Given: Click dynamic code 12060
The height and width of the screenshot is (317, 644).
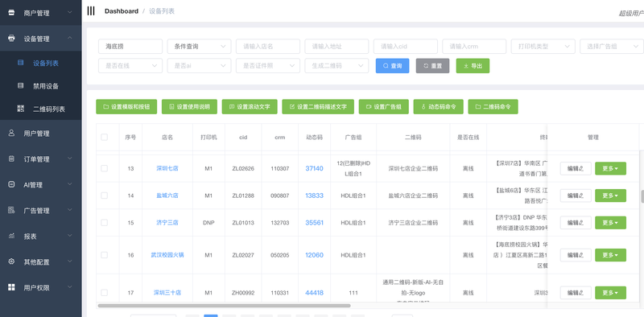Looking at the screenshot, I should point(314,255).
